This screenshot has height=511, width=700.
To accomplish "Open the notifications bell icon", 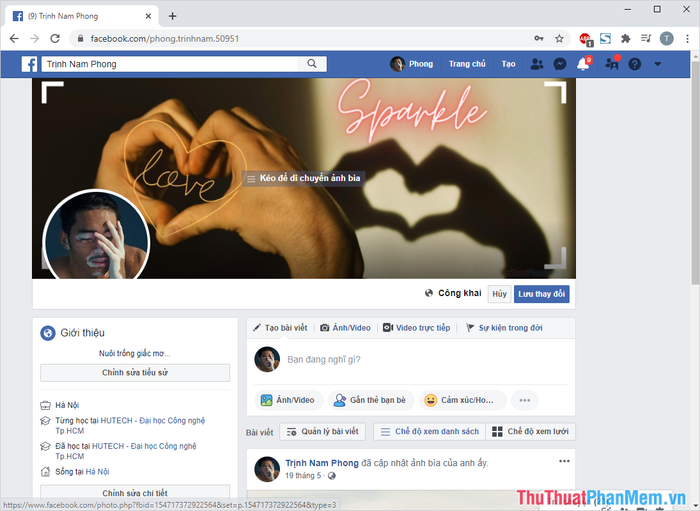I will (x=583, y=64).
